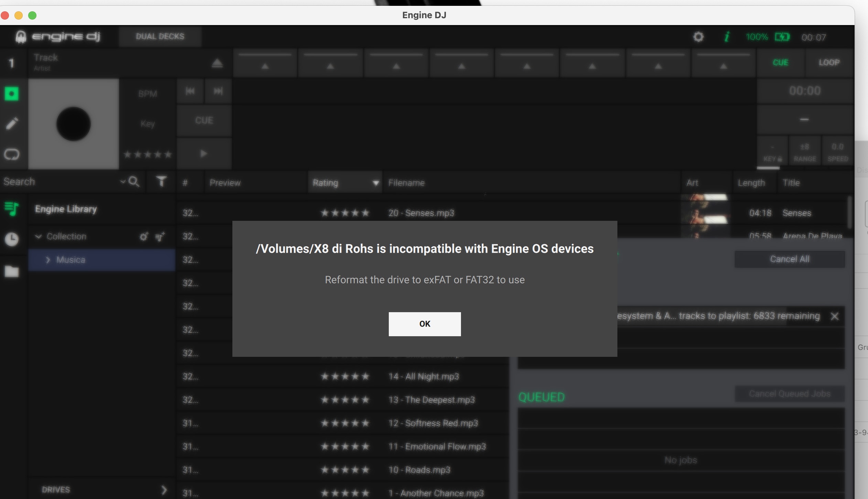Set the deck track star rating
Viewport: 868px width, 499px height.
click(147, 155)
